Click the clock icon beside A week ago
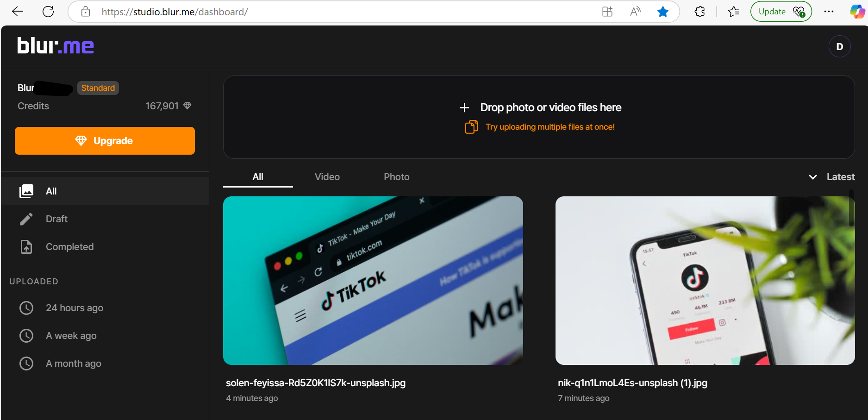868x420 pixels. click(26, 336)
